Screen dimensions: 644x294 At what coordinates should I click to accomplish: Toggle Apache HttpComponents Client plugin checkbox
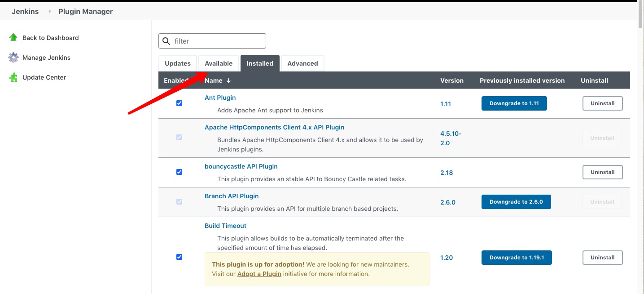click(180, 137)
